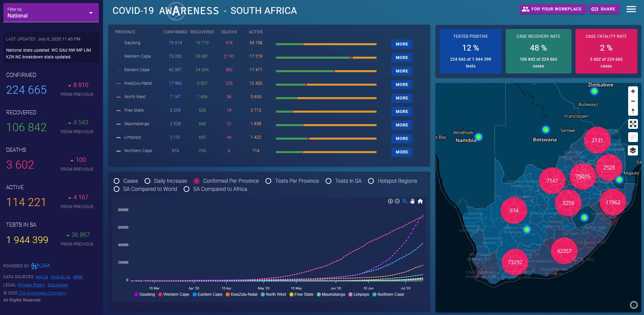Click the 73292 Western Cape map cluster
Viewport: 644px width, 315px height.
coord(515,262)
